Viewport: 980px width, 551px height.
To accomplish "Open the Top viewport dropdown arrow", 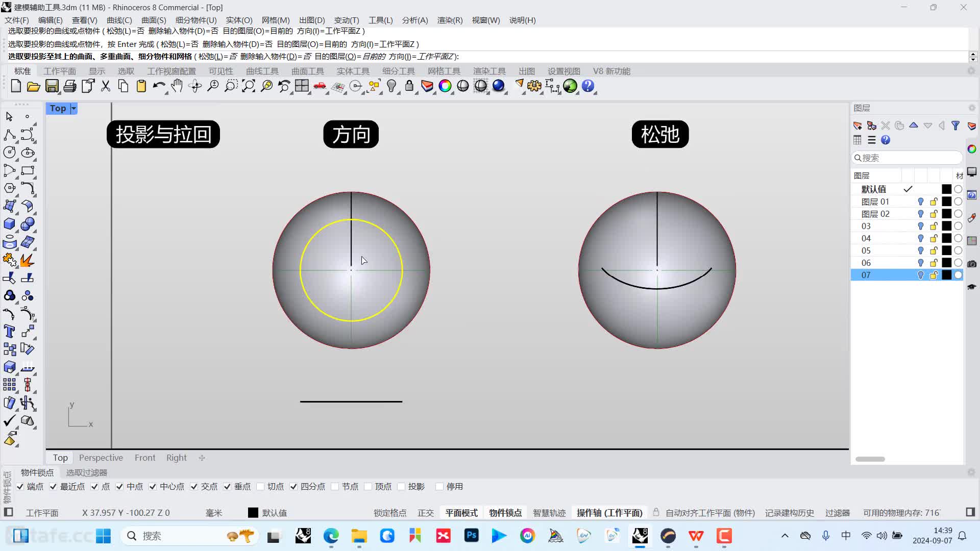I will click(x=73, y=108).
